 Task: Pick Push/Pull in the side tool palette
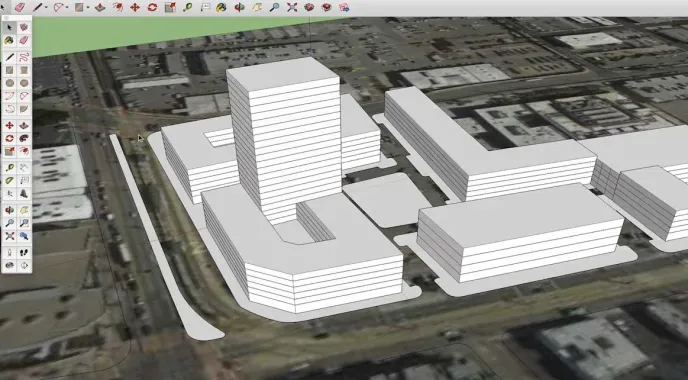point(24,125)
